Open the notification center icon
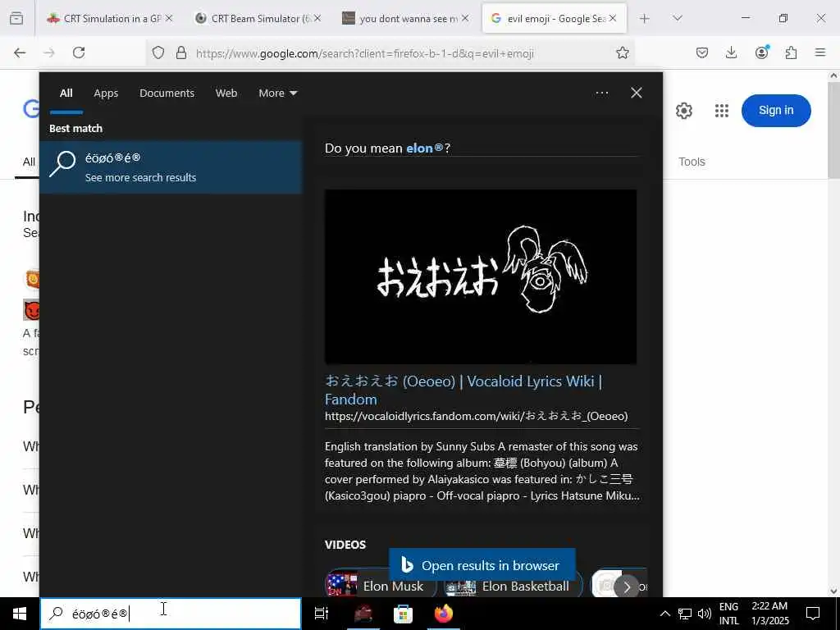The image size is (840, 630). point(813,614)
